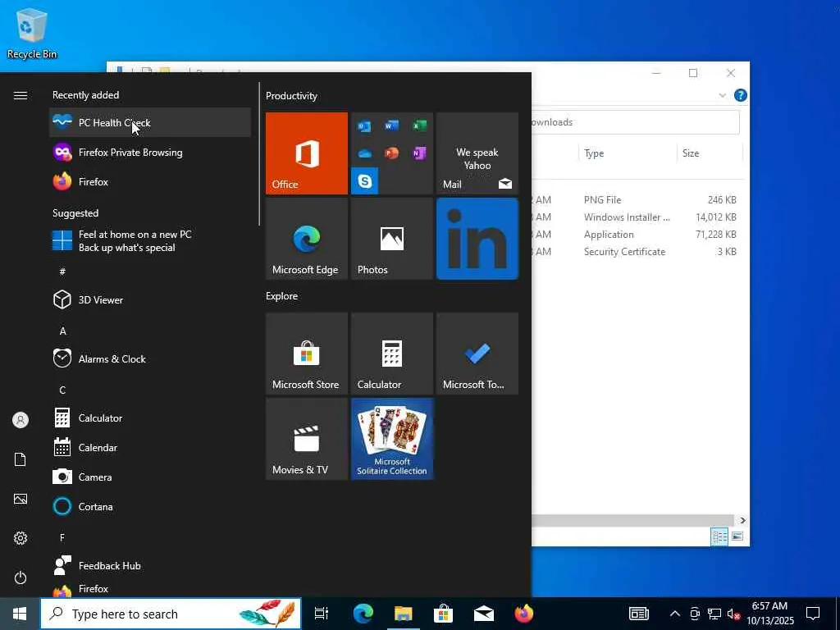Open the Microsoft To Do tile

(477, 354)
